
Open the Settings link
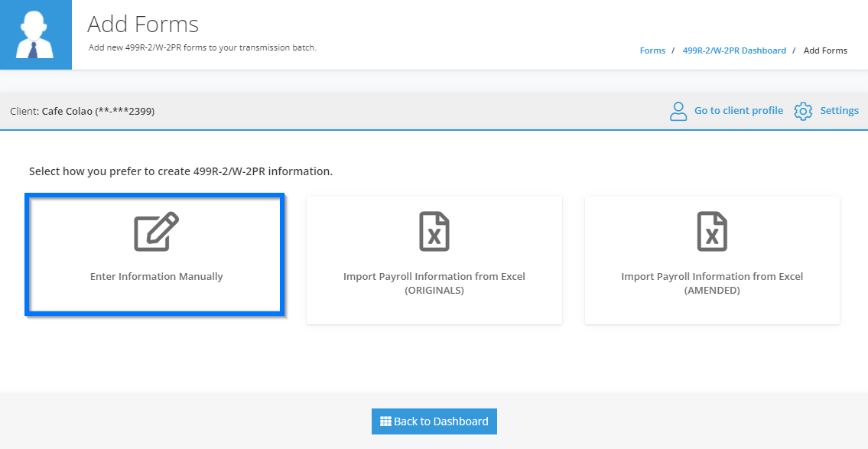point(839,111)
